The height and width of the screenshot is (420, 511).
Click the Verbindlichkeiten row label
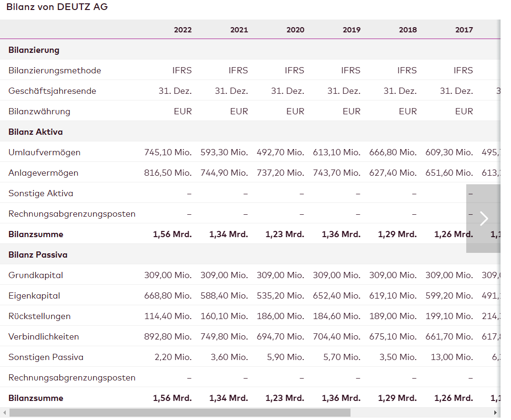(x=44, y=337)
